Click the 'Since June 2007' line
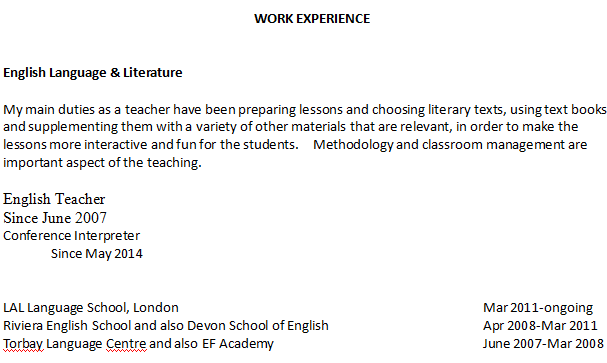 [x=55, y=218]
